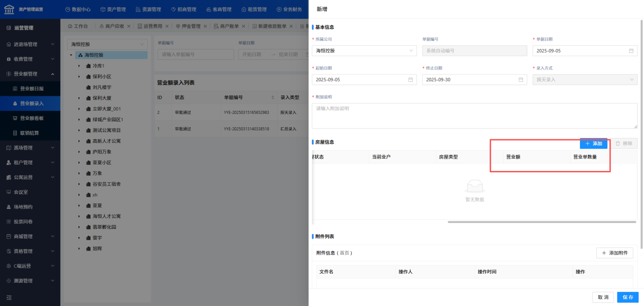The height and width of the screenshot is (306, 644).
Task: Click the 营业额 column header
Action: pos(536,157)
